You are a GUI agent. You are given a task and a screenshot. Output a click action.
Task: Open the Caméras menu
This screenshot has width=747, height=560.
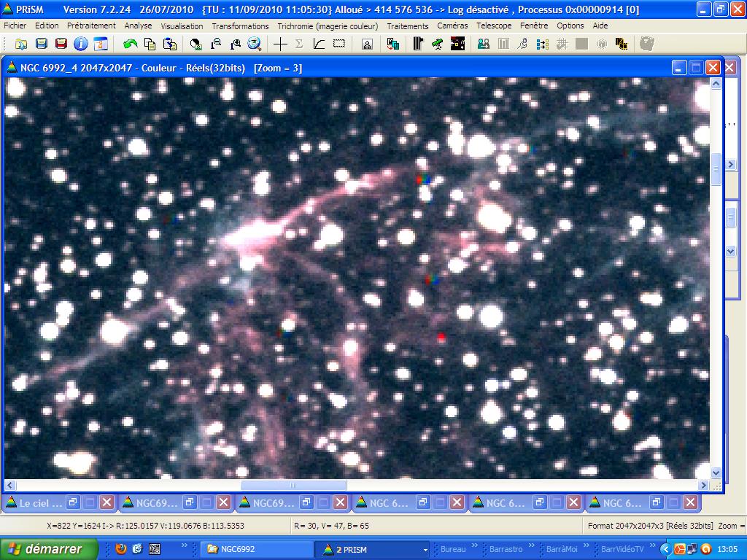click(452, 26)
